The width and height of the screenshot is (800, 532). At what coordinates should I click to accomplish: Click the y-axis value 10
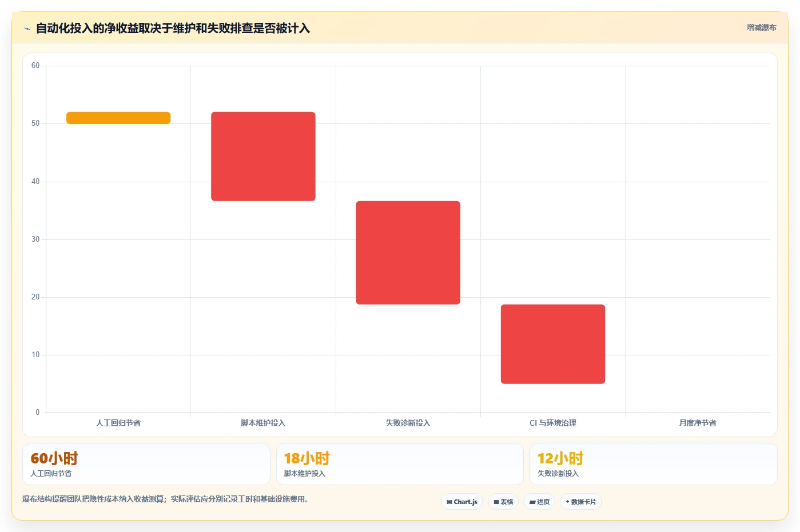click(x=35, y=355)
